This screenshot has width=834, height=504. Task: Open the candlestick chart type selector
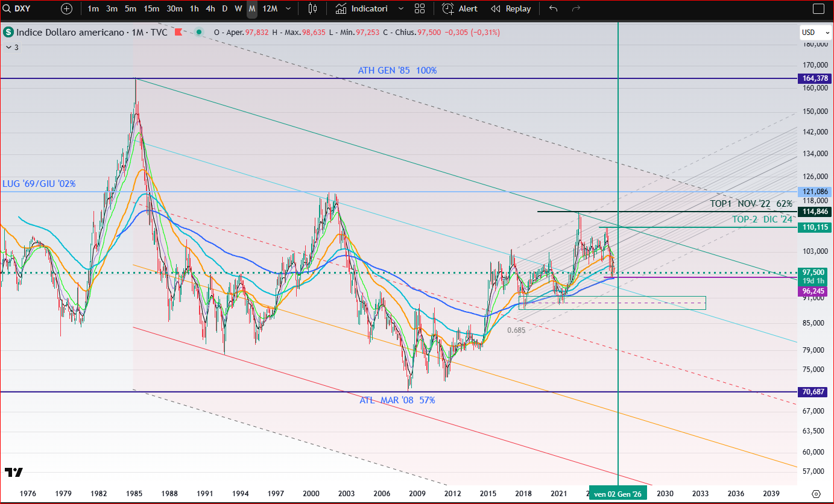coord(312,8)
